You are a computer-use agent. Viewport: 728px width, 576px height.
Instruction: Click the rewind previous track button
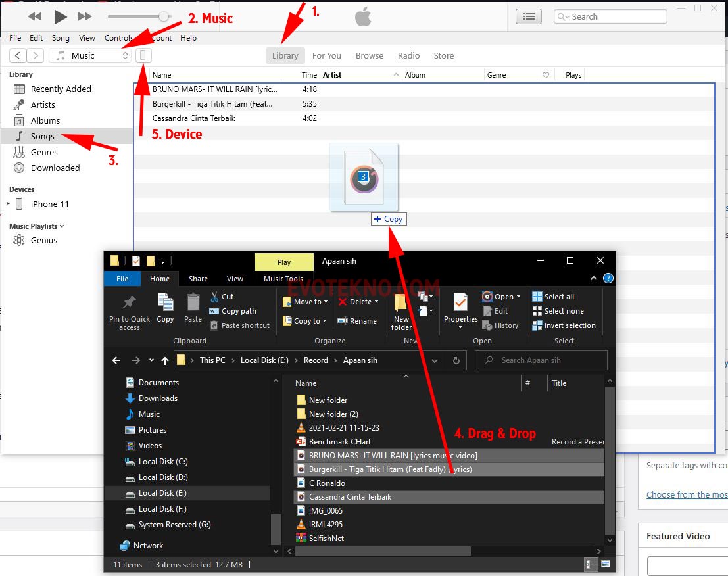pos(35,16)
